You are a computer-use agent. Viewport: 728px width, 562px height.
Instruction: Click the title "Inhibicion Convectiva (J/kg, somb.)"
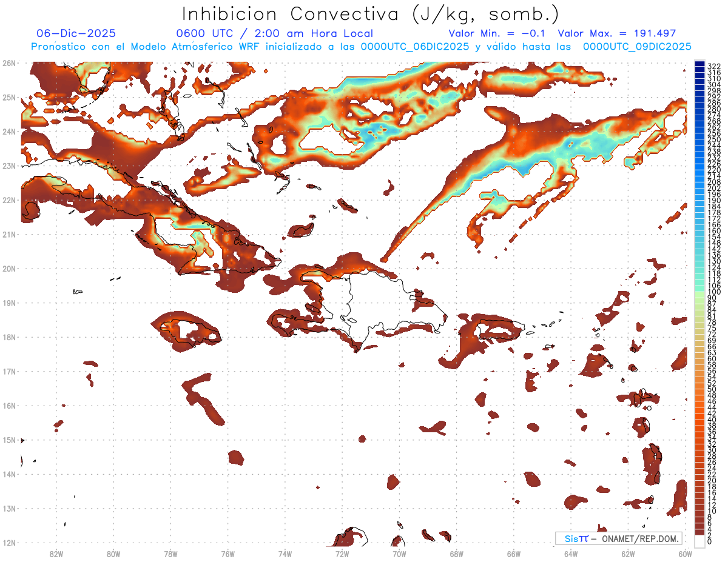click(x=371, y=14)
